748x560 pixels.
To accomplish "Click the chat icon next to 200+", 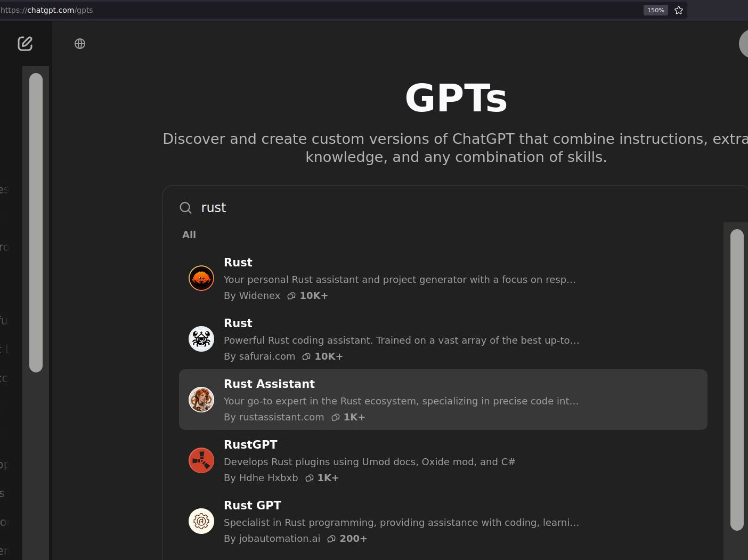I will point(331,539).
